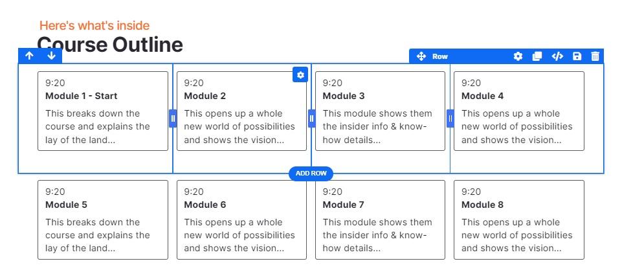Image resolution: width=644 pixels, height=270 pixels.
Task: Move the row down with the arrow
Action: (x=51, y=56)
